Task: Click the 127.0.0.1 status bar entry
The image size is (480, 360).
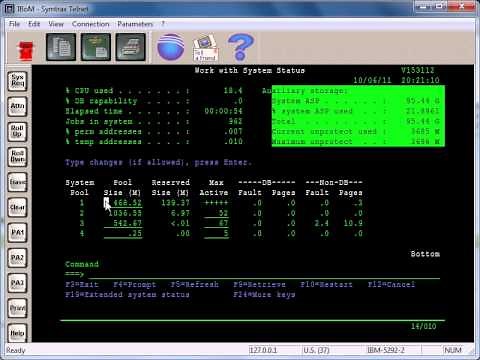Action: pyautogui.click(x=264, y=350)
